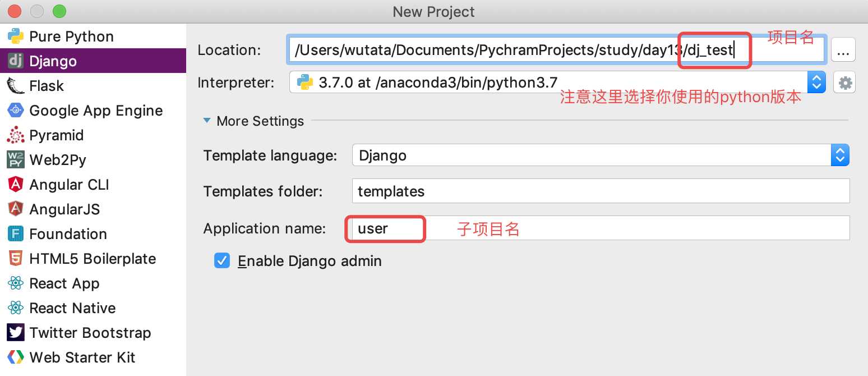Choose Google App Engine project type
This screenshot has width=868, height=376.
click(x=96, y=111)
